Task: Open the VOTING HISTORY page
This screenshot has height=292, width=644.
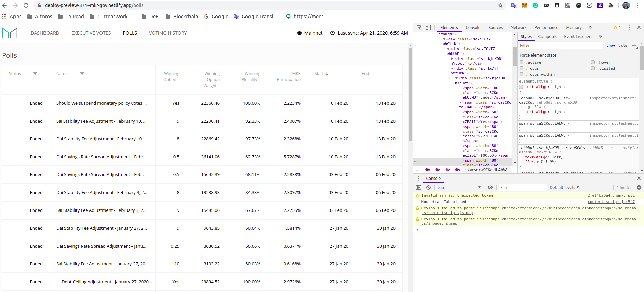Action: 168,33
